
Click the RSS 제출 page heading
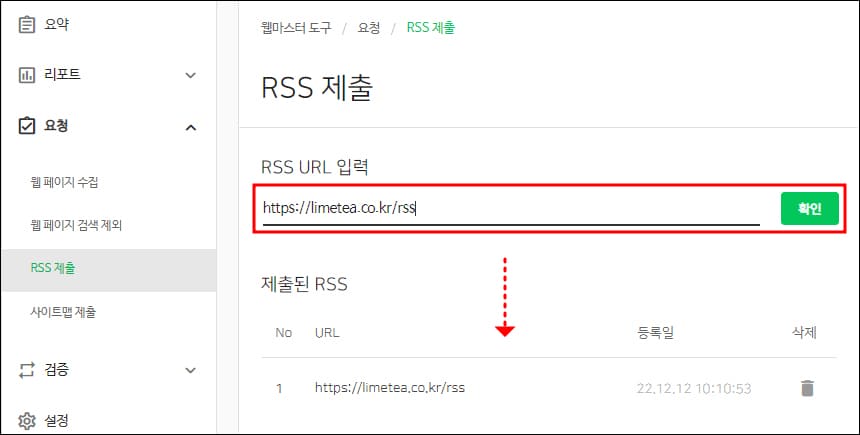(317, 87)
